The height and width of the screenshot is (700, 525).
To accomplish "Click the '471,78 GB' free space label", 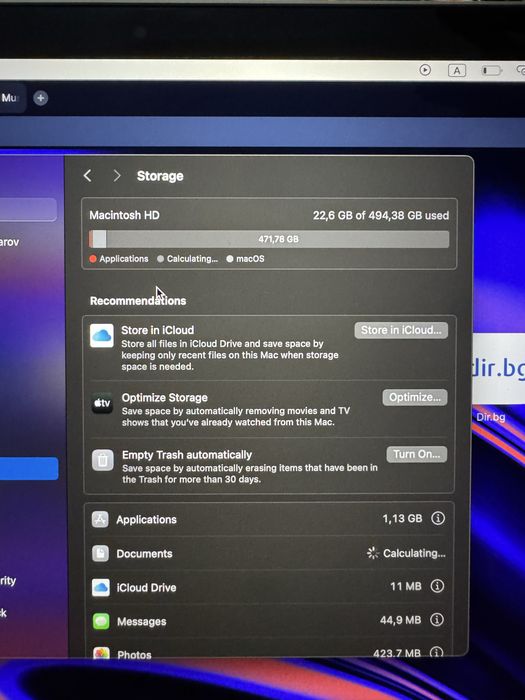I will pos(278,239).
